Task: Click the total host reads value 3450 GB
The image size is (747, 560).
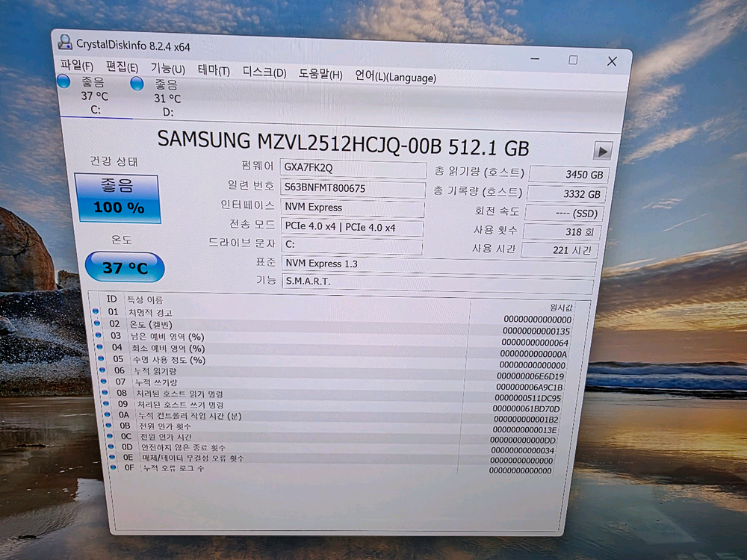Action: 568,174
